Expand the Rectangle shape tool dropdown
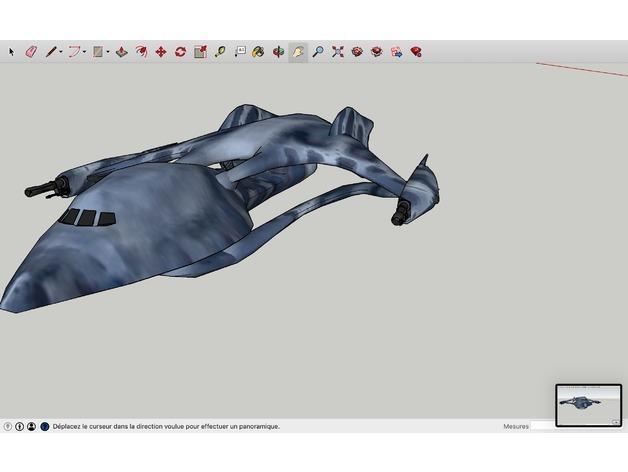This screenshot has width=628, height=472. tap(108, 51)
